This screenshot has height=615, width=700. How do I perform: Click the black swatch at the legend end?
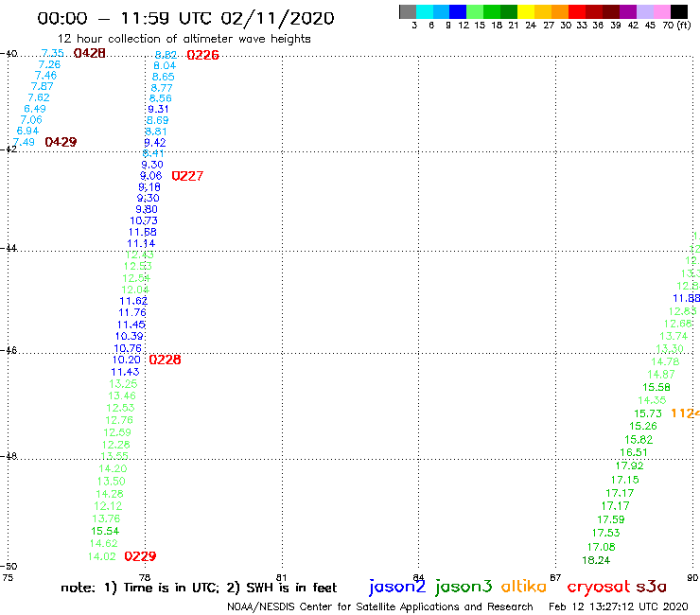pyautogui.click(x=679, y=11)
